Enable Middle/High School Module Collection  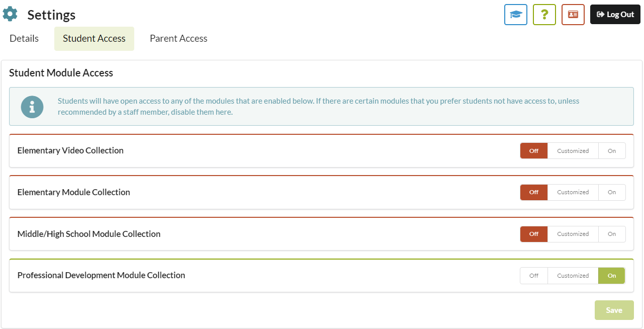click(612, 234)
